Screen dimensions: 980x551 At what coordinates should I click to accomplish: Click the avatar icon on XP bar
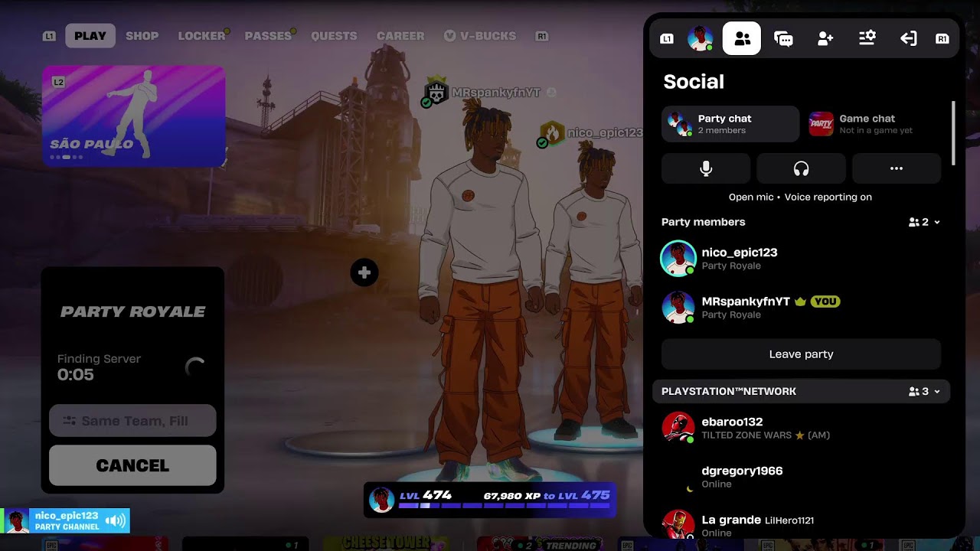[x=381, y=500]
